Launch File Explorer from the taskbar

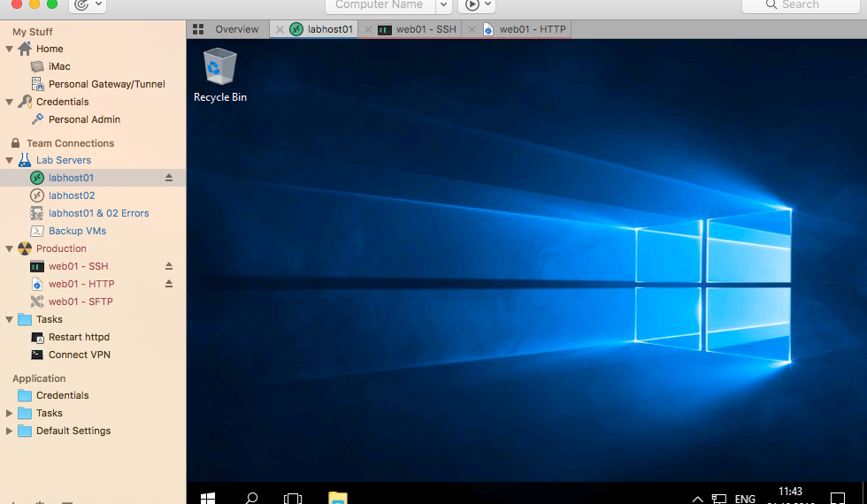click(337, 498)
